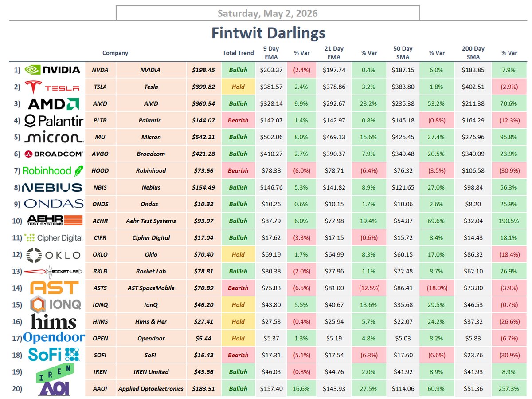Click the Nebius logo
The image size is (532, 399).
[52, 187]
